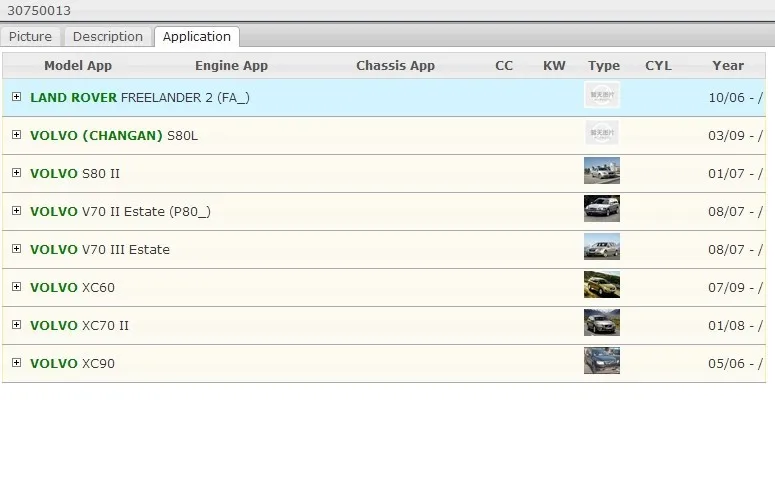Expand the LAND ROVER FREELANDER 2 row
This screenshot has height=503, width=775.
coord(16,97)
